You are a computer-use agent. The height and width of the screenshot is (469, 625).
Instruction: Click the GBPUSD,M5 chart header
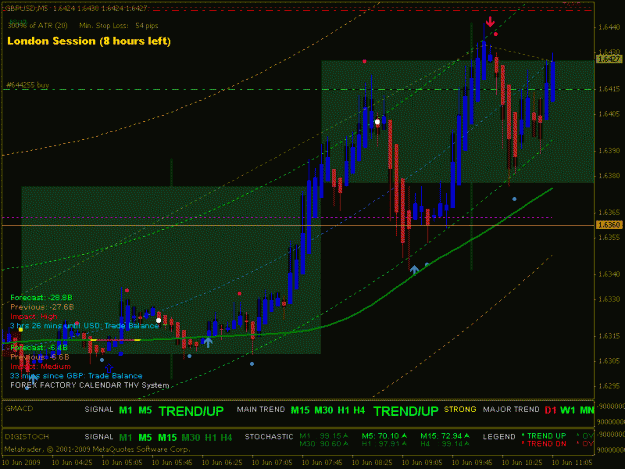click(76, 8)
